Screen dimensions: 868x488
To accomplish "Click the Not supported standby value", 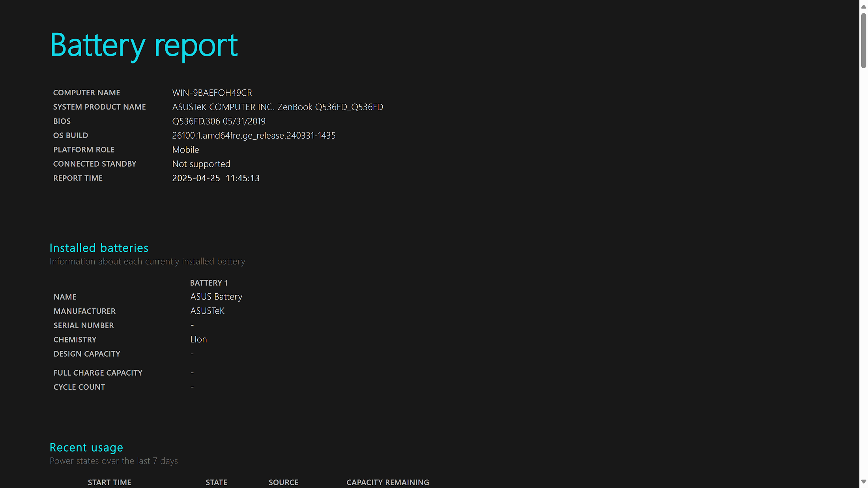I will [x=201, y=164].
